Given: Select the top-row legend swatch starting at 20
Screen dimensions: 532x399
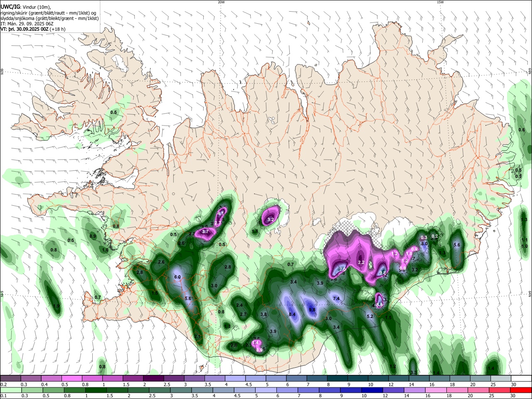Looking at the screenshot, I should pos(481,378).
